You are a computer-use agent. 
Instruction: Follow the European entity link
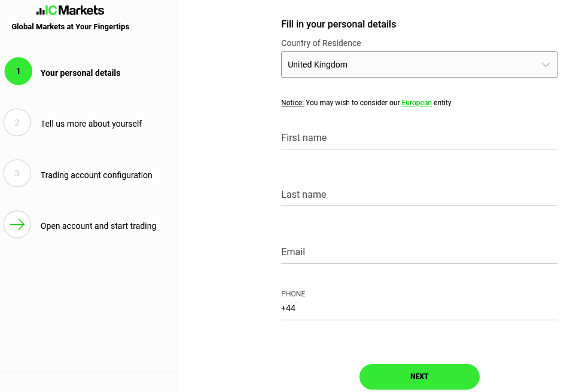(417, 103)
